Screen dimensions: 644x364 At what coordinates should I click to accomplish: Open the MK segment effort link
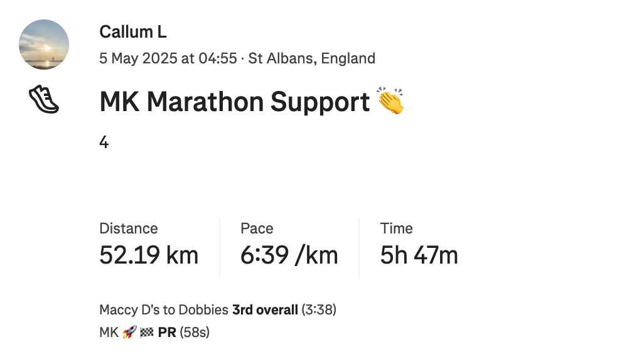(109, 332)
